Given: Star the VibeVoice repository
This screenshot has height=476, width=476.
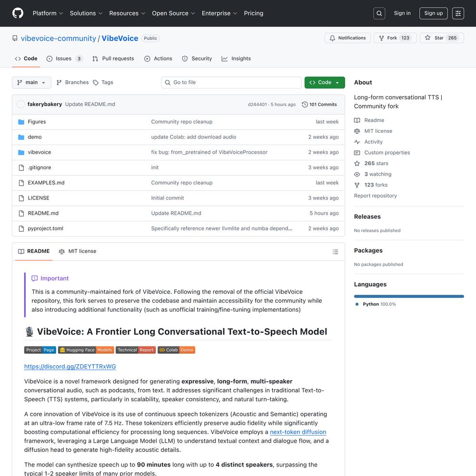Looking at the screenshot, I should [x=441, y=38].
